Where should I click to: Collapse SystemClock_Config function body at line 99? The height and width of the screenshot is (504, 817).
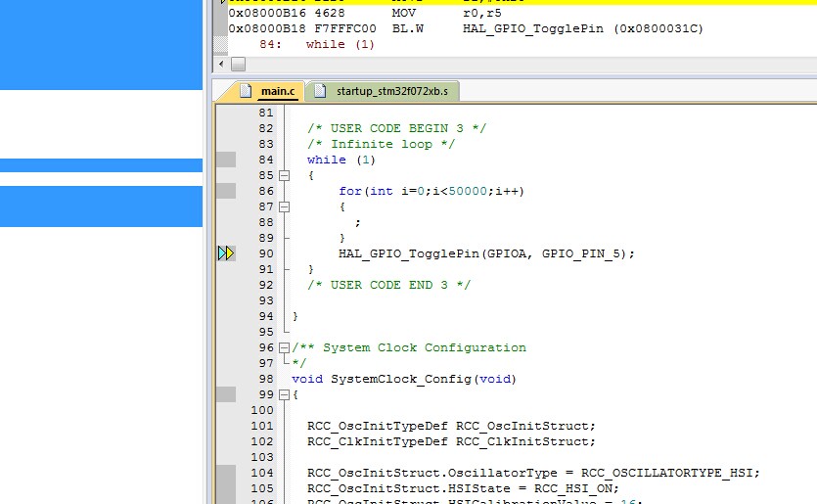285,394
